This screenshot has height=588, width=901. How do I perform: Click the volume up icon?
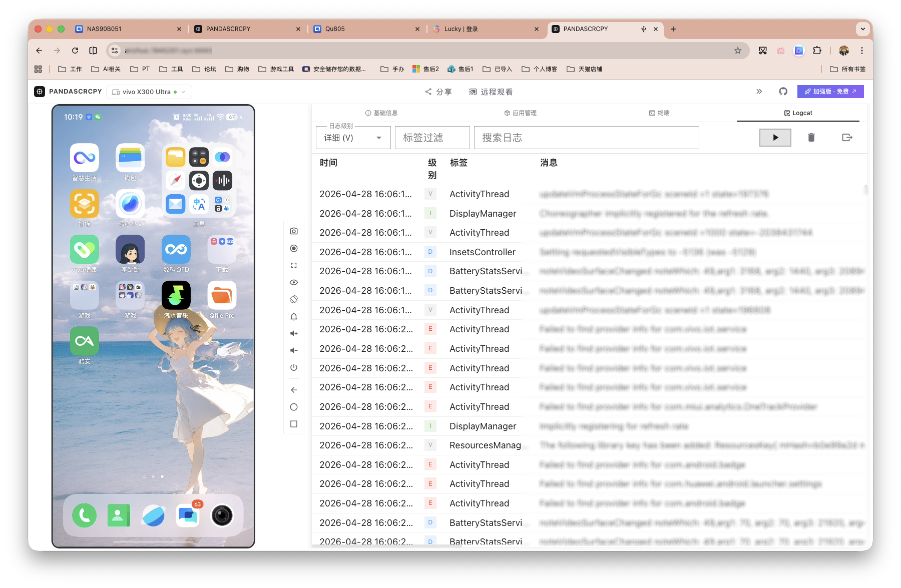coord(294,333)
